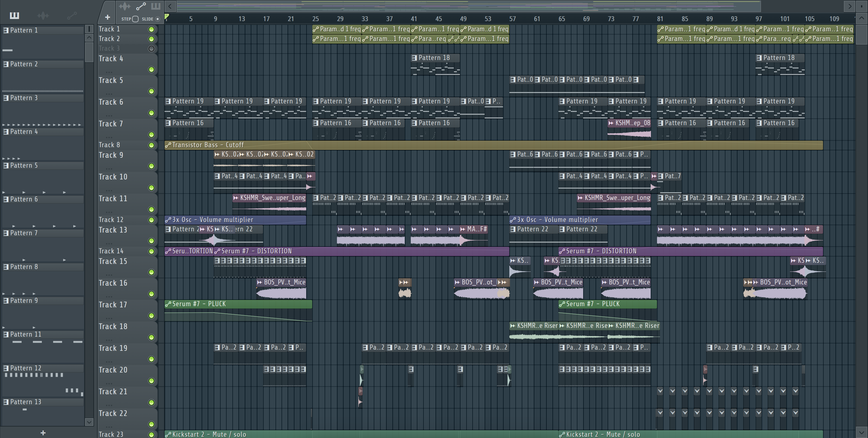Select Pattern 2 in the picker list
868x438 pixels.
pos(43,64)
